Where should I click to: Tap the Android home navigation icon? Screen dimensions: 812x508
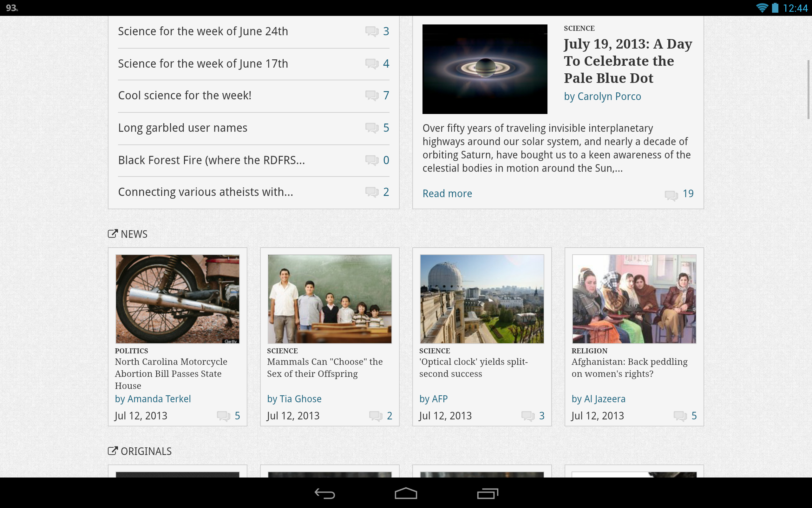406,493
